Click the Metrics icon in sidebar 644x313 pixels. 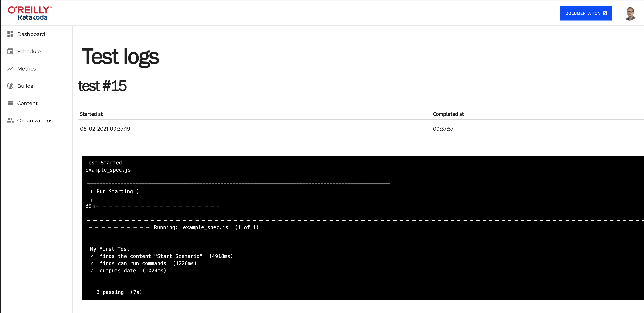(x=10, y=69)
